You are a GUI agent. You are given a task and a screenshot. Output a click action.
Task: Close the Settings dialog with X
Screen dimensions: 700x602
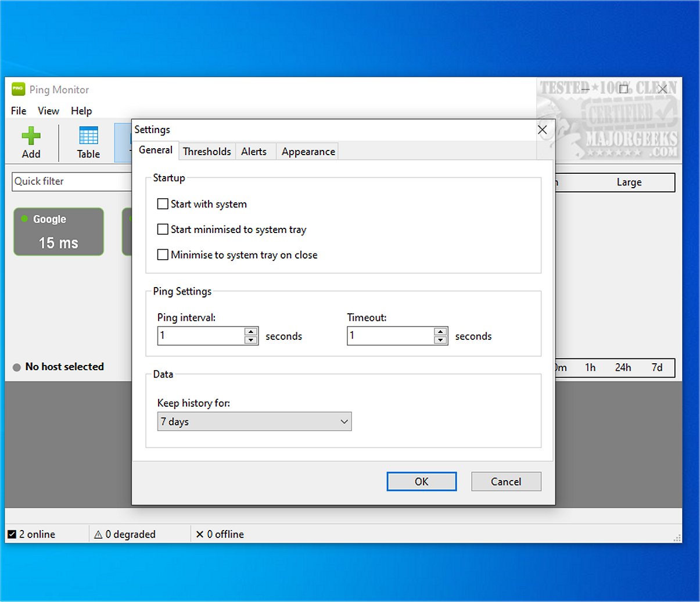pos(542,130)
